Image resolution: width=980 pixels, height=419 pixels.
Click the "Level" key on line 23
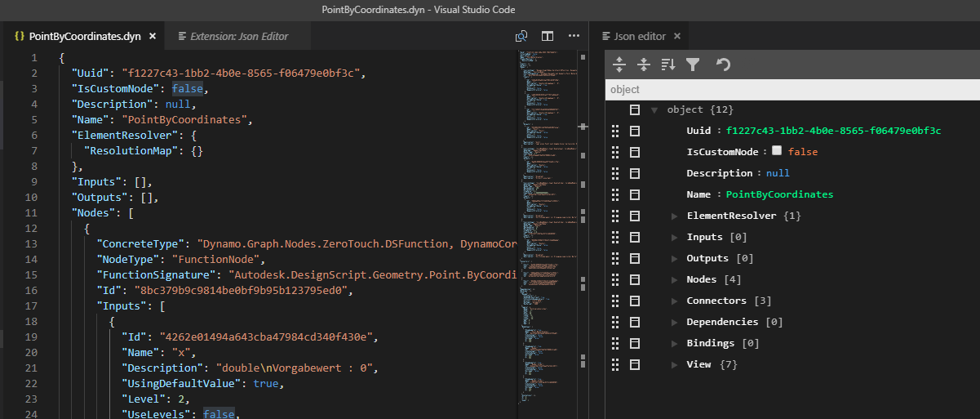click(144, 399)
